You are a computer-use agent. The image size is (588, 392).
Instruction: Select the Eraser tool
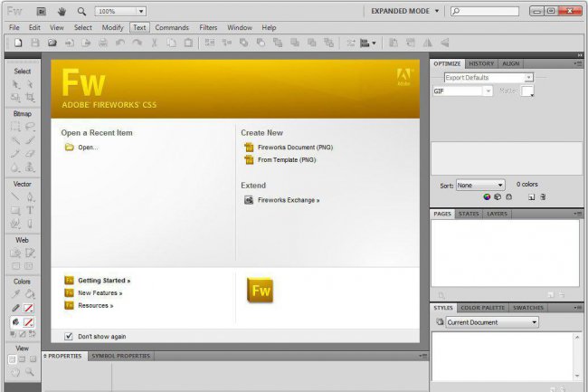[x=30, y=153]
